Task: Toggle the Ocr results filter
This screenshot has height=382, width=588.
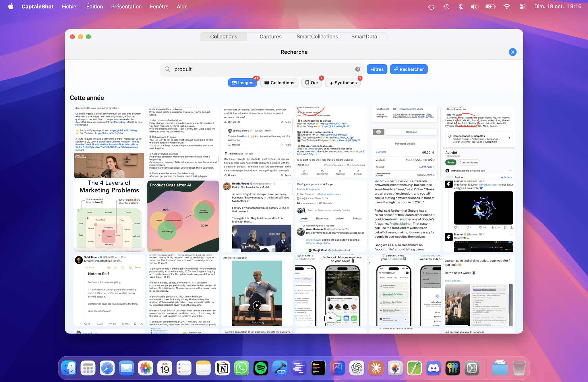Action: [x=312, y=83]
